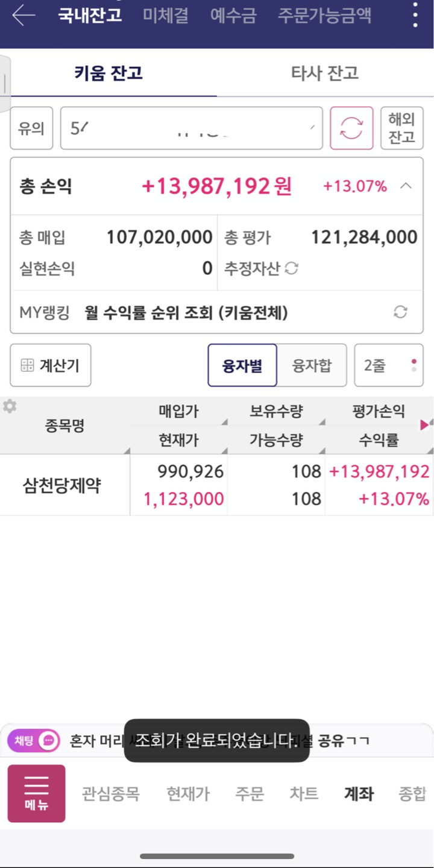Tap the back arrow icon
The width and height of the screenshot is (434, 868).
point(24,16)
